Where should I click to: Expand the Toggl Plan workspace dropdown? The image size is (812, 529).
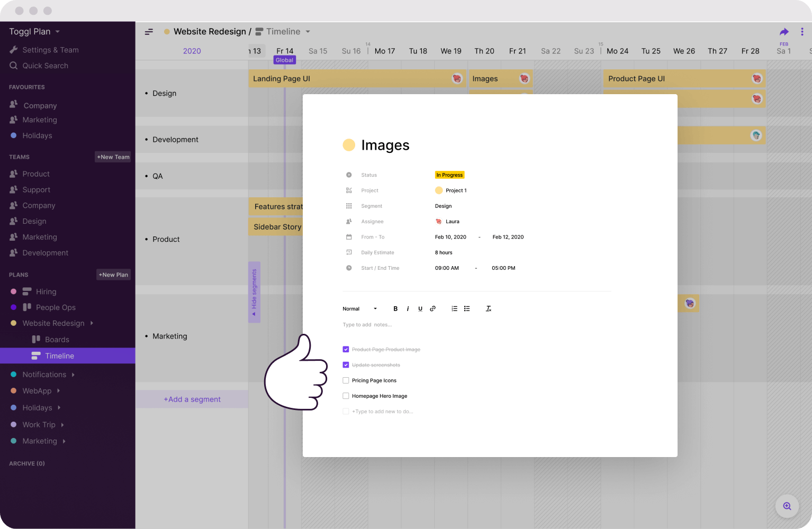(x=57, y=32)
